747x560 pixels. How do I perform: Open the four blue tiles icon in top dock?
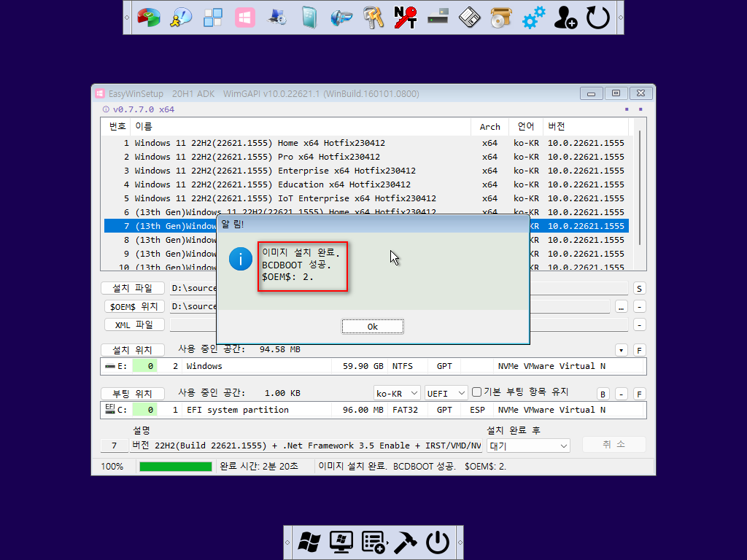pos(213,17)
